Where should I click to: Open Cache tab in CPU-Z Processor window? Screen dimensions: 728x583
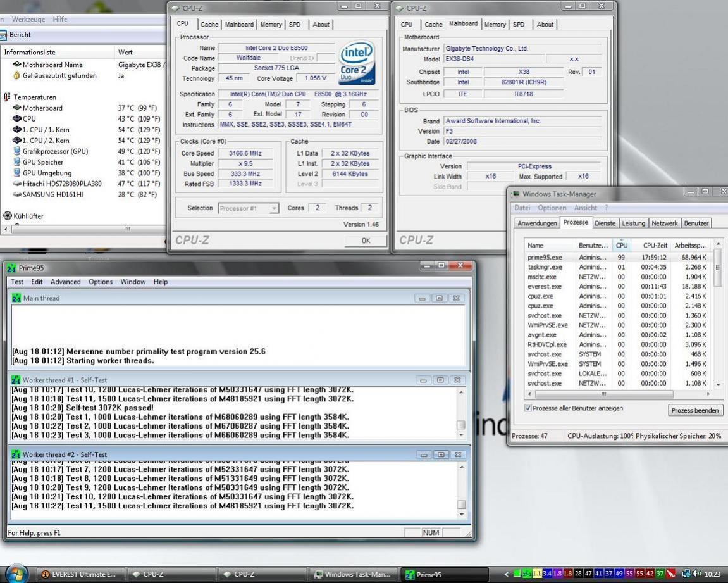pyautogui.click(x=209, y=25)
